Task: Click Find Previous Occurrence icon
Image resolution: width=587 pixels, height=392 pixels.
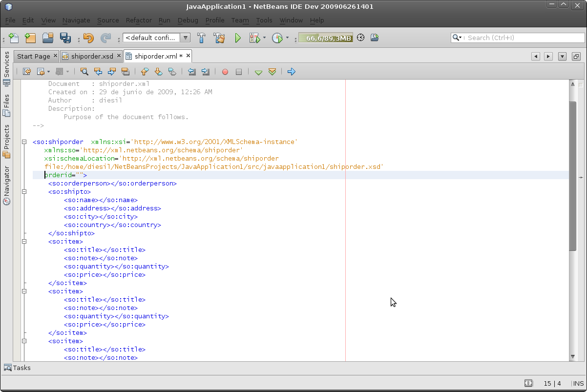Action: pyautogui.click(x=98, y=72)
